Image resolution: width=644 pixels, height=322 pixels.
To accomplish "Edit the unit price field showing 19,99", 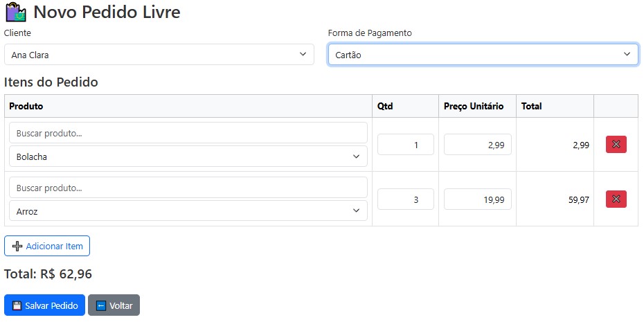I will click(477, 199).
